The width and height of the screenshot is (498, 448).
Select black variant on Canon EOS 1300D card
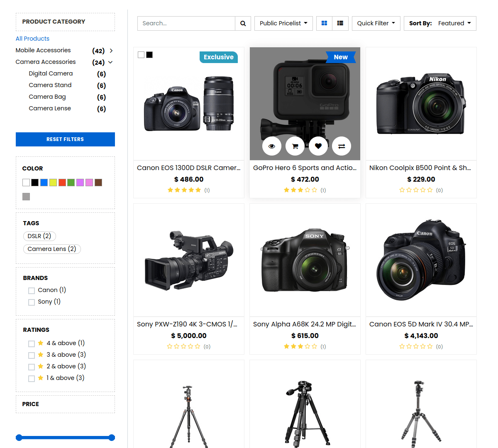(149, 55)
